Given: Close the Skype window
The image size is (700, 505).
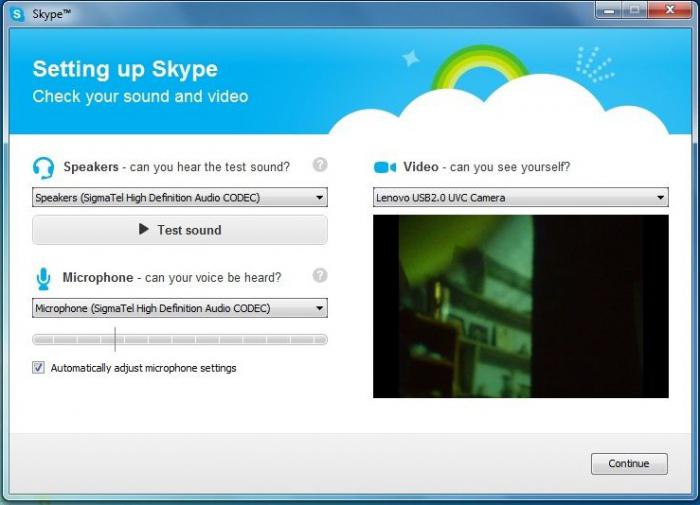Looking at the screenshot, I should pos(670,10).
